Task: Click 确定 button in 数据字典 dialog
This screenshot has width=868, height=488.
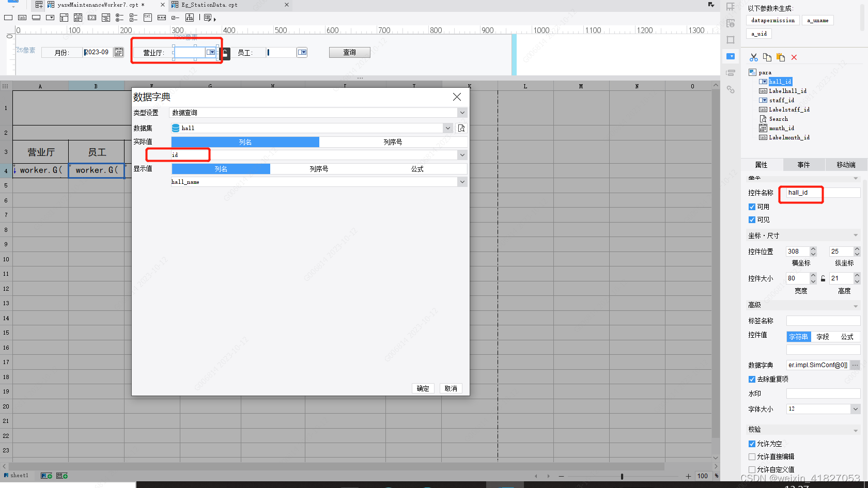Action: click(x=423, y=388)
